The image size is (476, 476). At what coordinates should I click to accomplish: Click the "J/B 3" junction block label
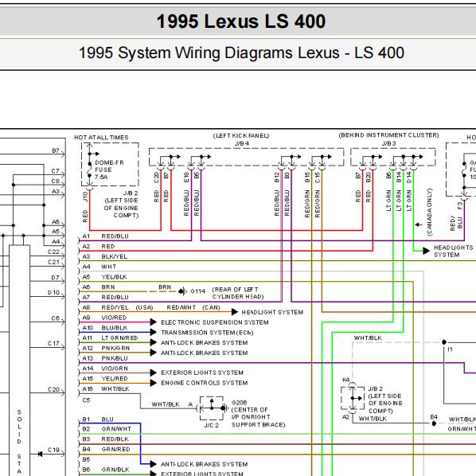(x=389, y=143)
